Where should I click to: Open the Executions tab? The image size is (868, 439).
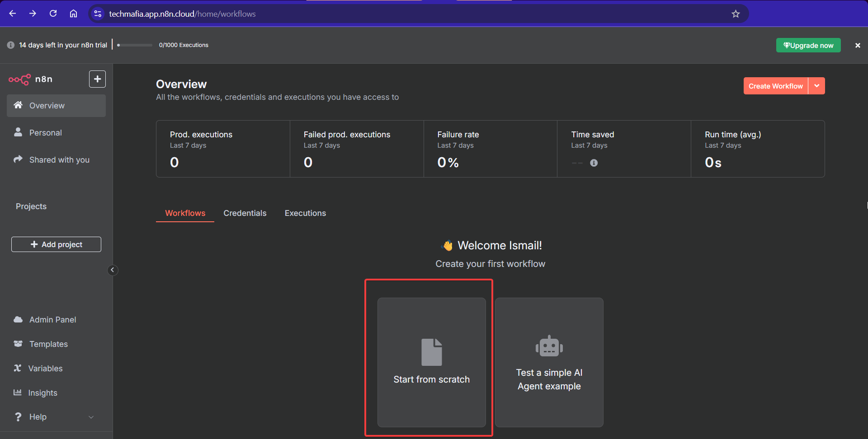305,213
